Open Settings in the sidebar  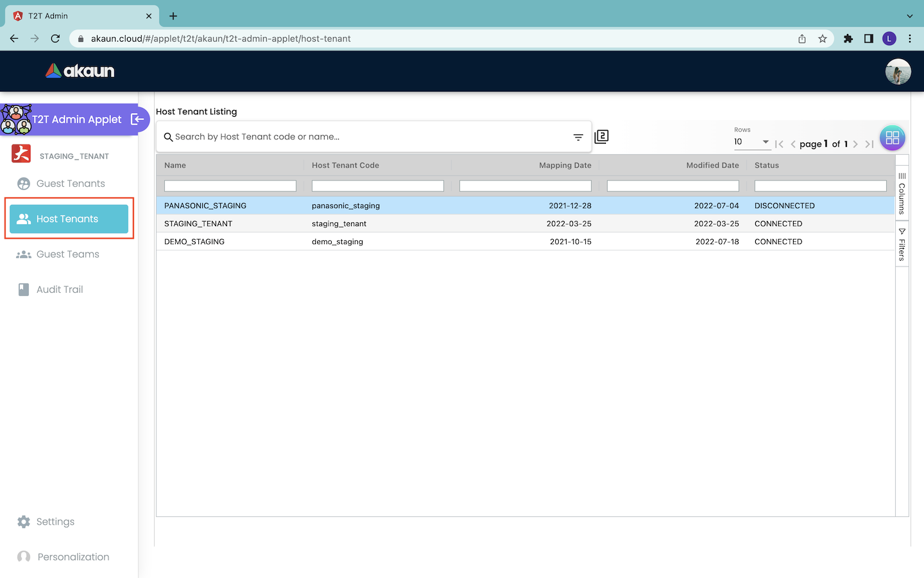(55, 521)
